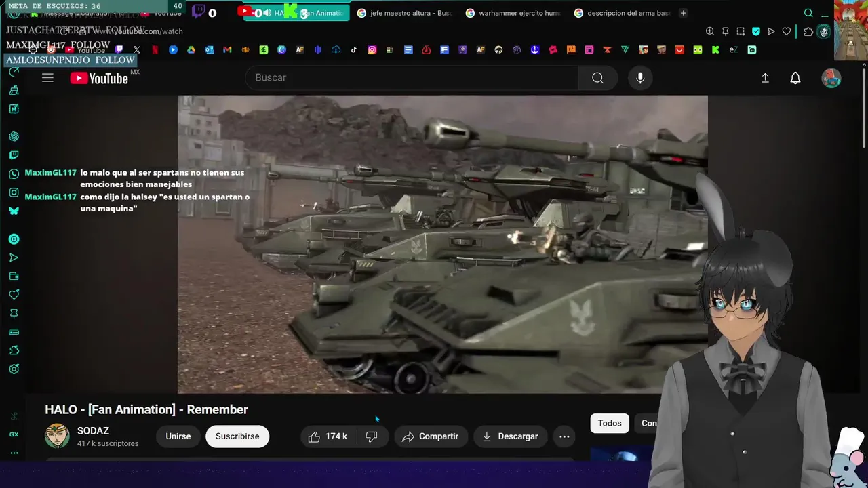
Task: Click the HALO tank video player
Action: coord(442,244)
